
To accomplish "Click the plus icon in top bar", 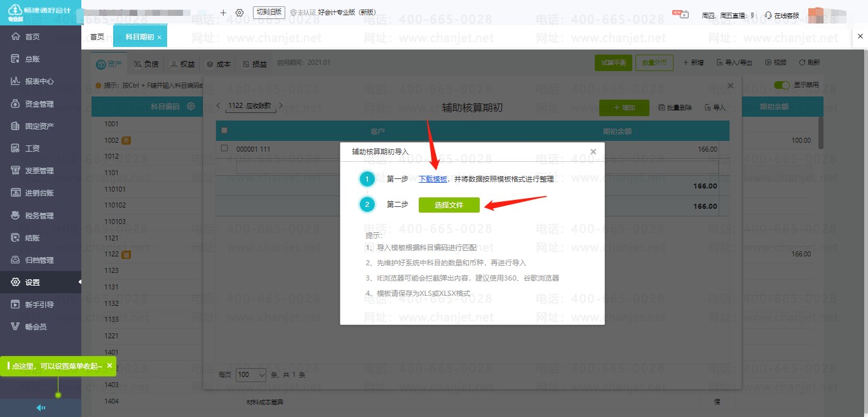I will 223,13.
